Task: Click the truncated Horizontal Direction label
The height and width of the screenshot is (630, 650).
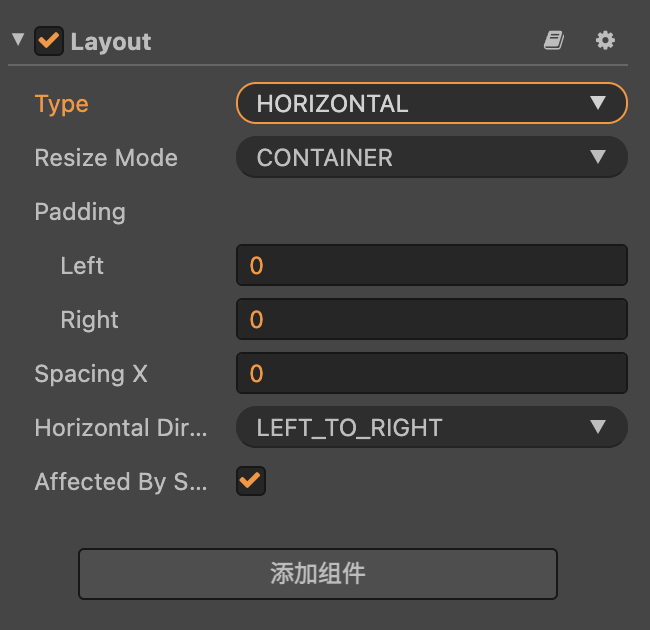Action: coord(121,428)
